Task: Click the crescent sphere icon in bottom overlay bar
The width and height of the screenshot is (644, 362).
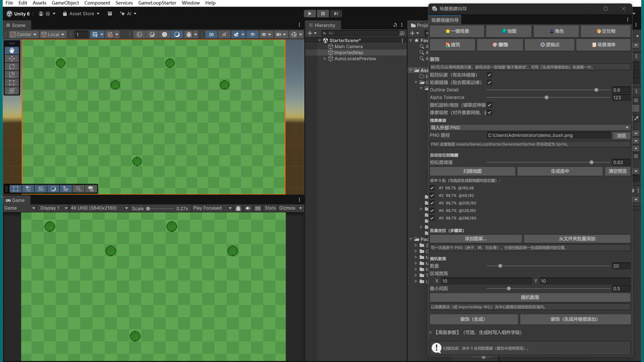Action: point(53,189)
